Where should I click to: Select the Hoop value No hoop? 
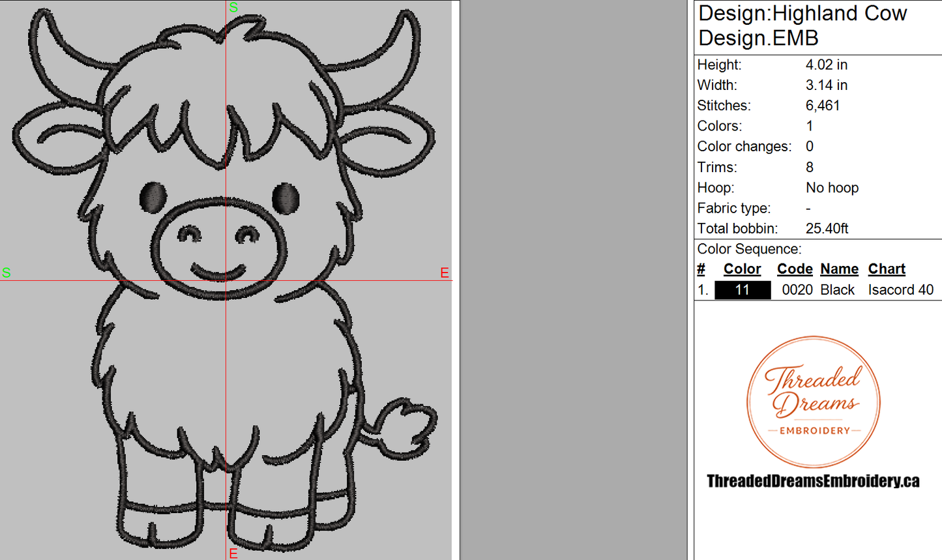pyautogui.click(x=832, y=188)
